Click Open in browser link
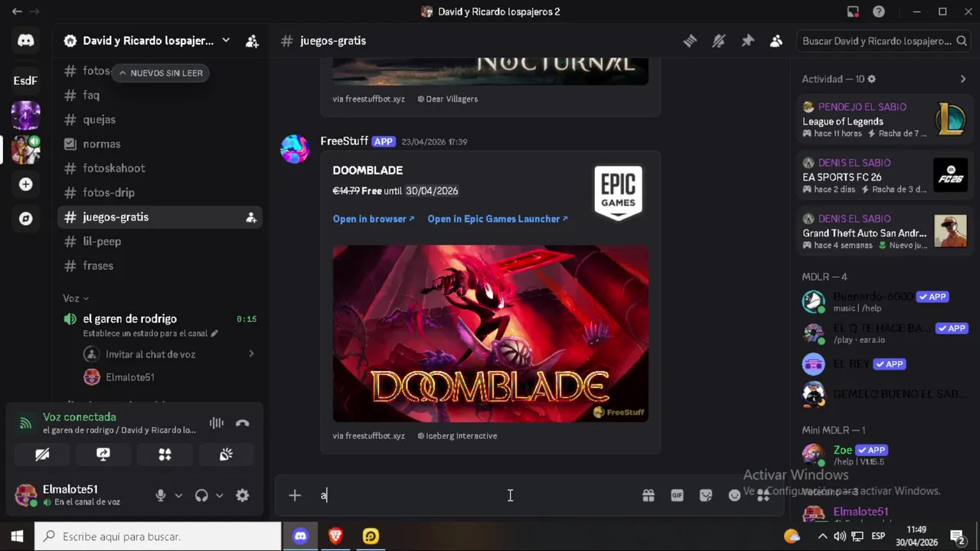The height and width of the screenshot is (551, 980). [374, 219]
